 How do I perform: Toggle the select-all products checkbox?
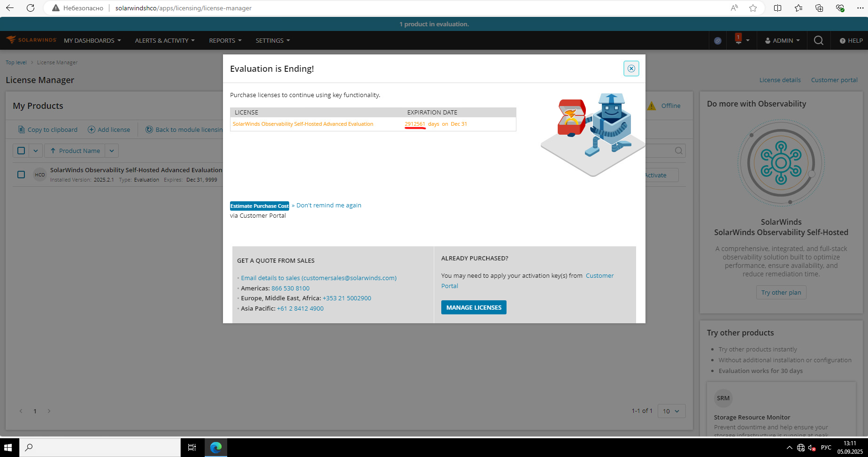point(21,151)
